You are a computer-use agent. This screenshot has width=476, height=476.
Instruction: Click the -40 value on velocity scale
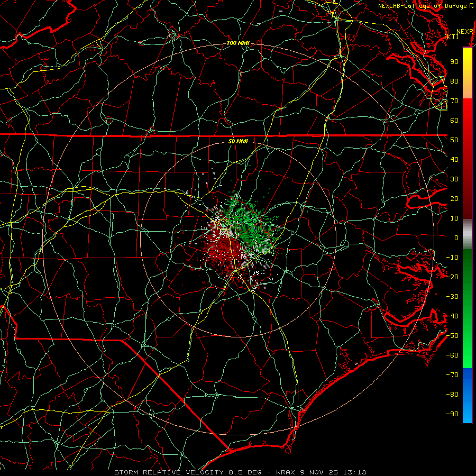click(x=452, y=316)
